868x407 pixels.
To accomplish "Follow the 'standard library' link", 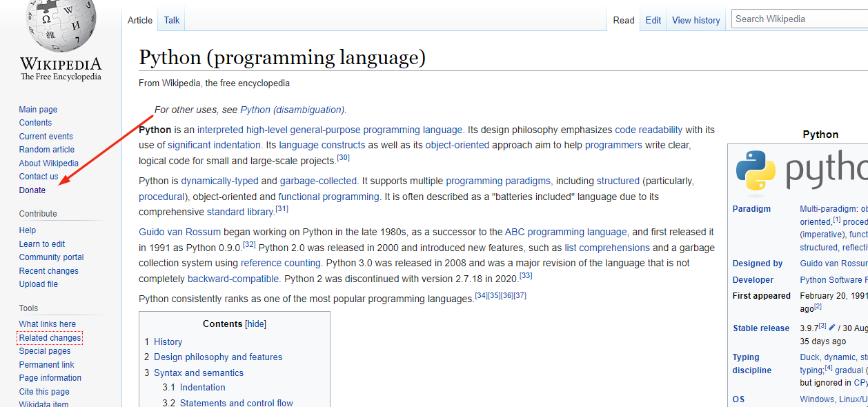I will (240, 212).
